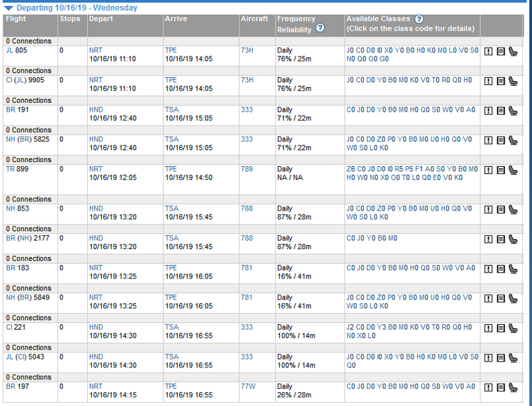This screenshot has width=532, height=406.
Task: Select class code Y3 on CI 221
Action: (x=381, y=327)
